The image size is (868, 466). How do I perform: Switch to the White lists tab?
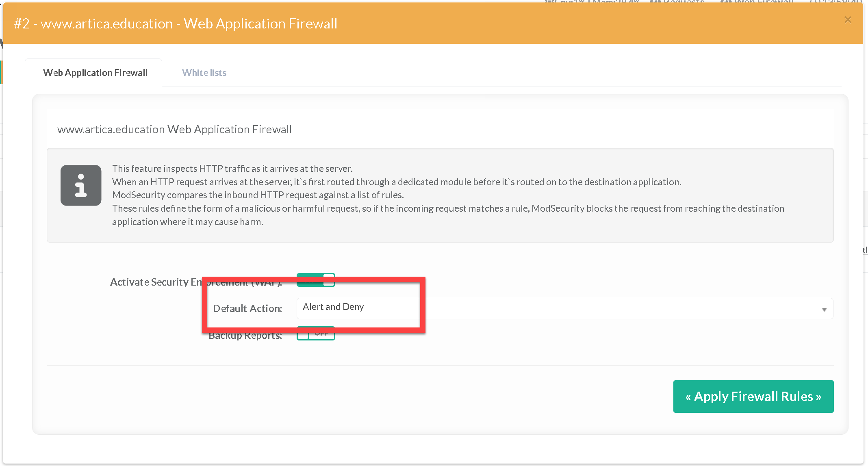click(x=204, y=73)
